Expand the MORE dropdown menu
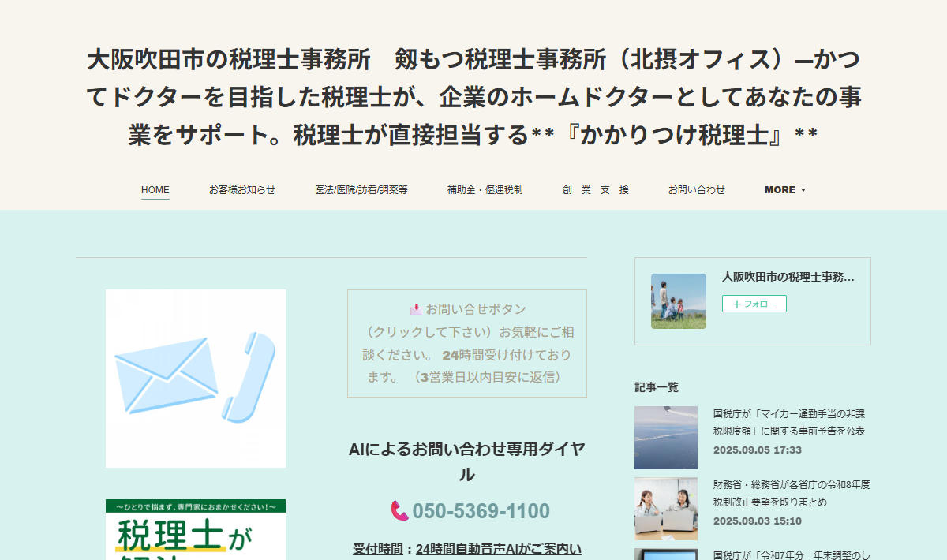 [x=785, y=190]
